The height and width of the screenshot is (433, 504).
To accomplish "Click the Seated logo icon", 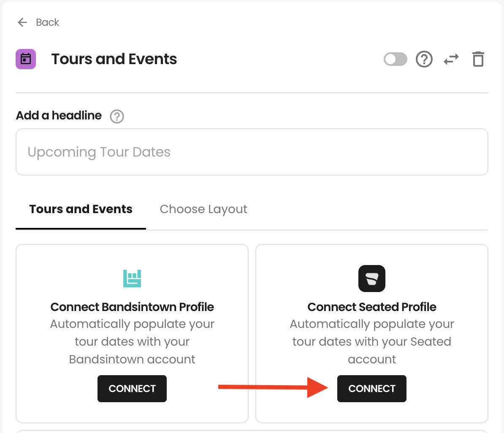I will click(372, 279).
